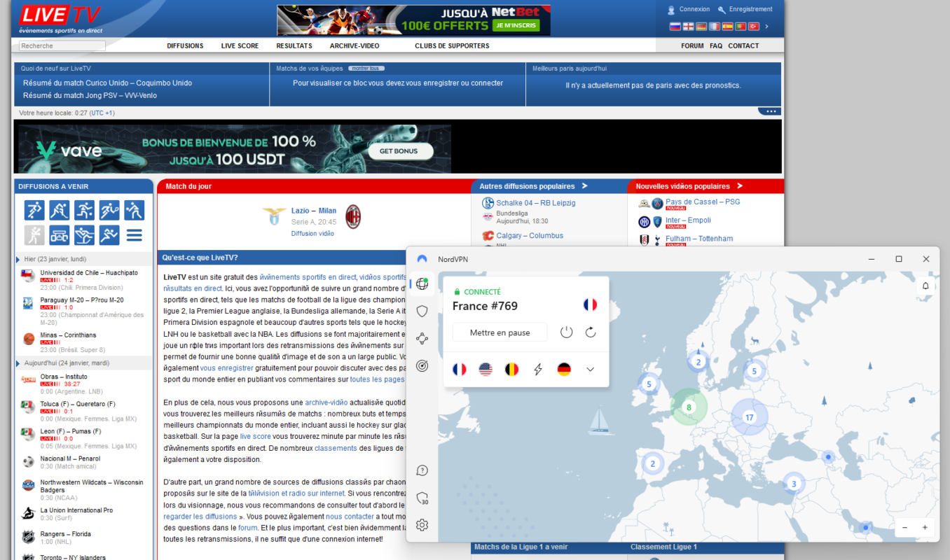Open Lazio – Milan match of the day
The height and width of the screenshot is (560, 950).
314,211
